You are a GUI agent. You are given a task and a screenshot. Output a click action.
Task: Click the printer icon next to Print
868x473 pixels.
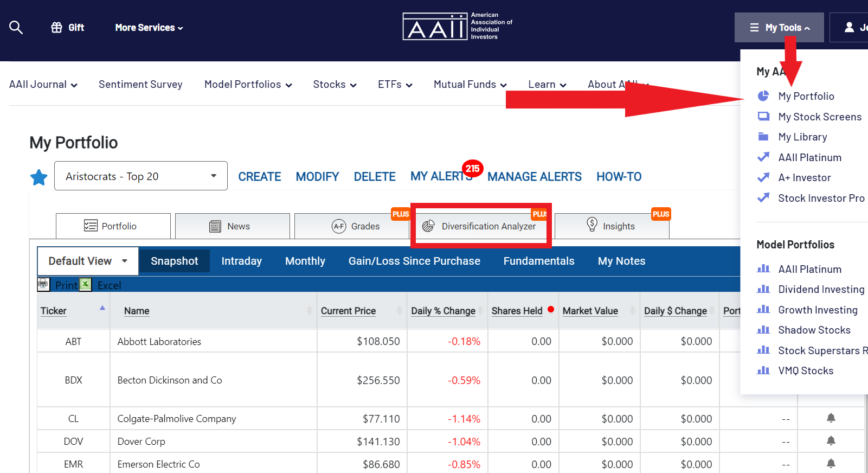[x=43, y=284]
